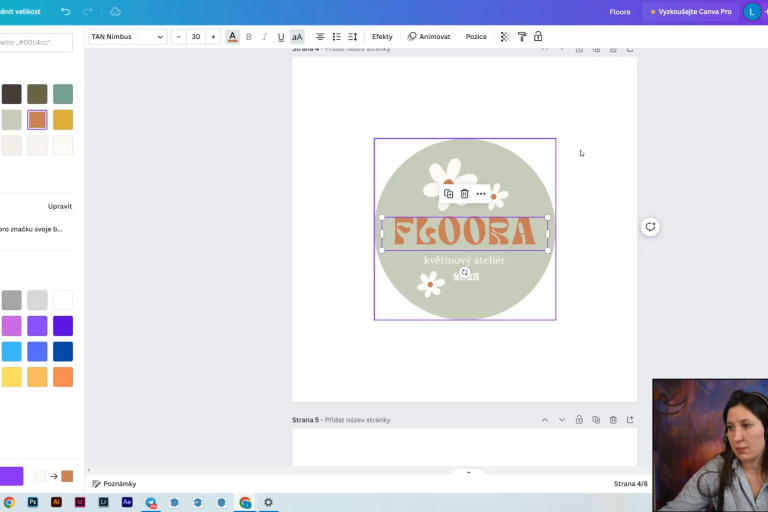The height and width of the screenshot is (512, 768).
Task: Open the Efekty menu
Action: (382, 37)
